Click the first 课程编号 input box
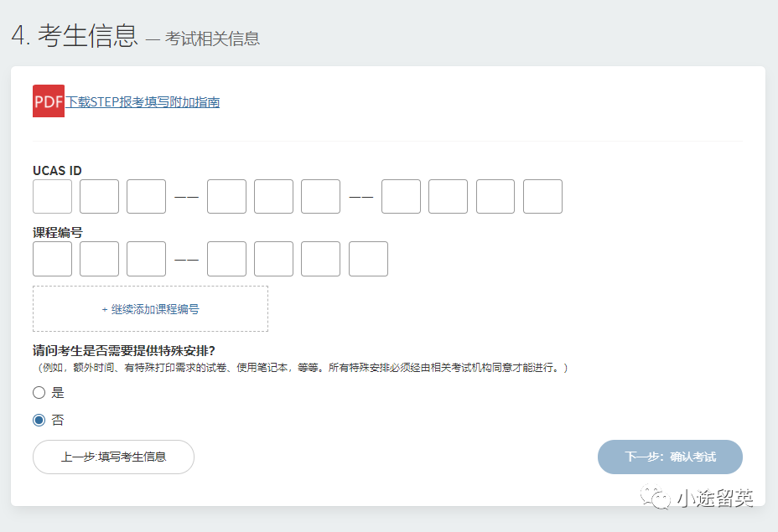Viewport: 778px width, 532px height. point(52,259)
